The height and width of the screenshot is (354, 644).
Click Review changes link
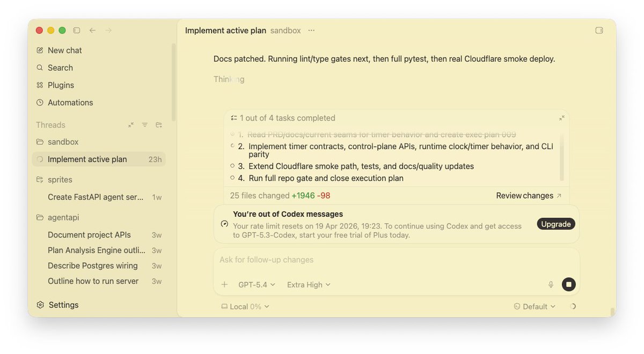point(529,196)
